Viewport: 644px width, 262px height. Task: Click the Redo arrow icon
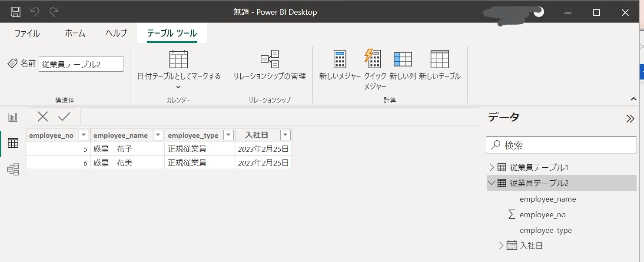(x=54, y=12)
